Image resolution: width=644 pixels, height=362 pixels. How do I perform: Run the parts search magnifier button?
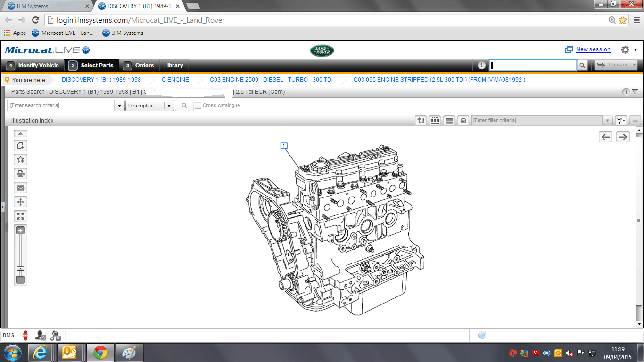(x=184, y=106)
